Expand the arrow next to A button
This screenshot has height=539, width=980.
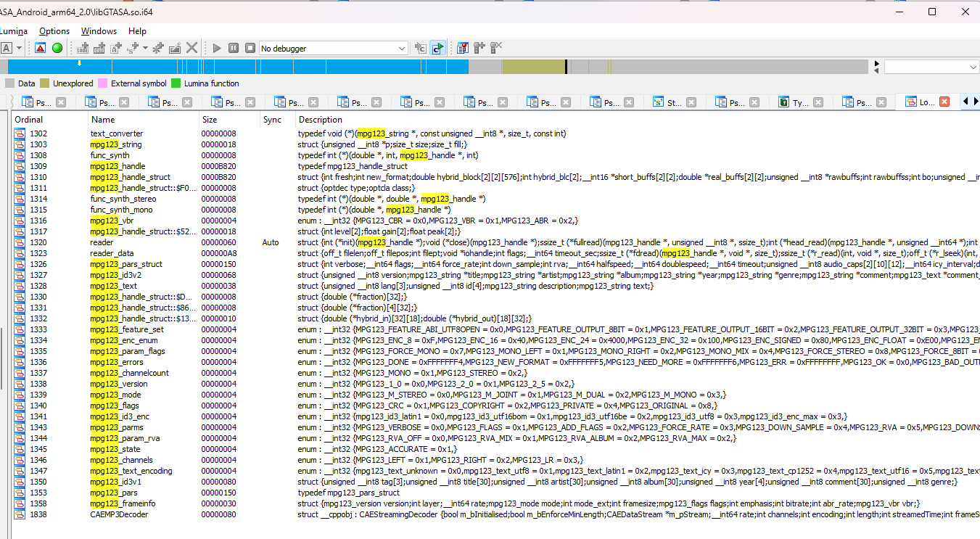coord(19,48)
